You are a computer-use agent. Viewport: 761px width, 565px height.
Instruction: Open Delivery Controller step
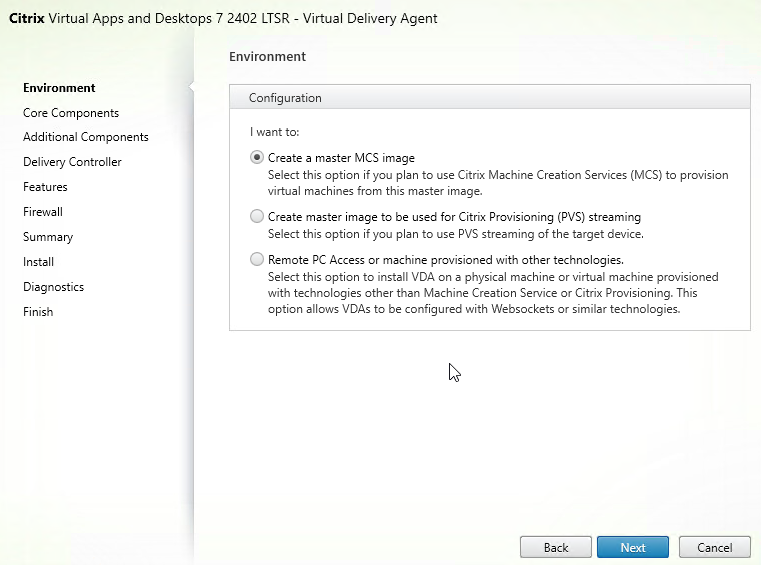click(72, 162)
